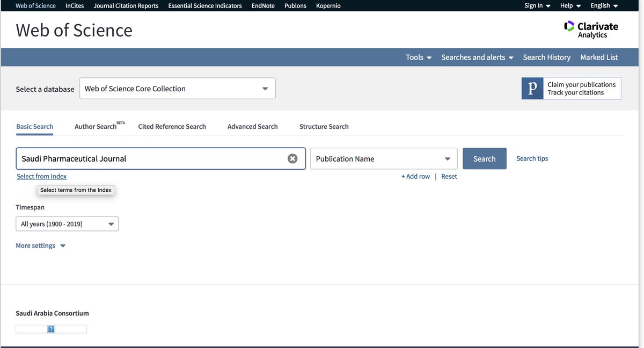Viewport: 644px width, 348px height.
Task: Click the P publications icon
Action: (532, 89)
